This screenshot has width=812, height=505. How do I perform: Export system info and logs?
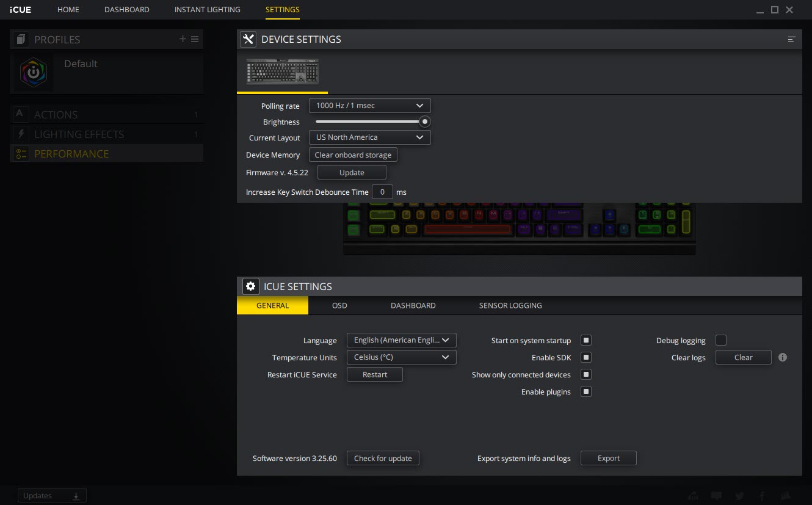(x=609, y=458)
